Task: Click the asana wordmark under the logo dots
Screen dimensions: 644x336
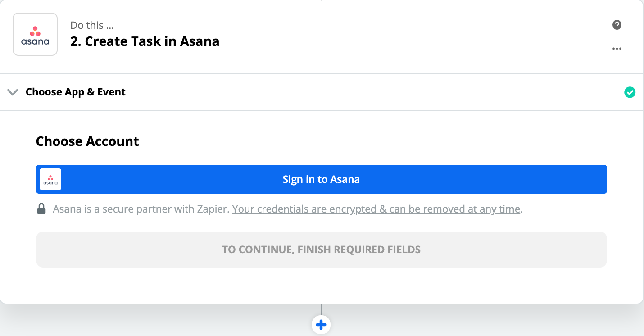Action: (x=35, y=42)
